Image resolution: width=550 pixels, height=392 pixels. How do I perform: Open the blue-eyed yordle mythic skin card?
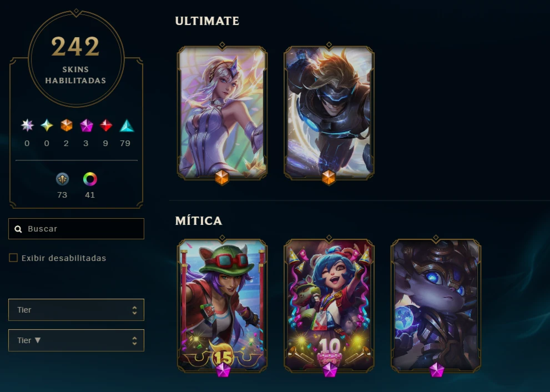coord(436,306)
